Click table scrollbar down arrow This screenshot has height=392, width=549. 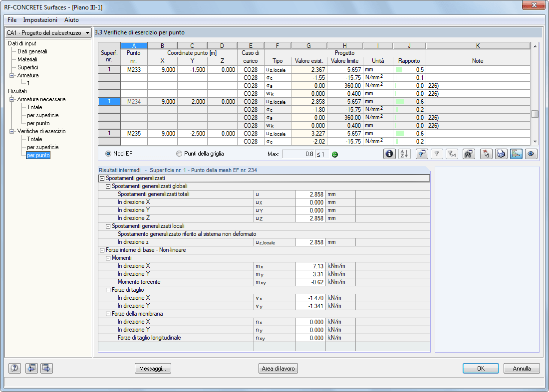coord(535,142)
